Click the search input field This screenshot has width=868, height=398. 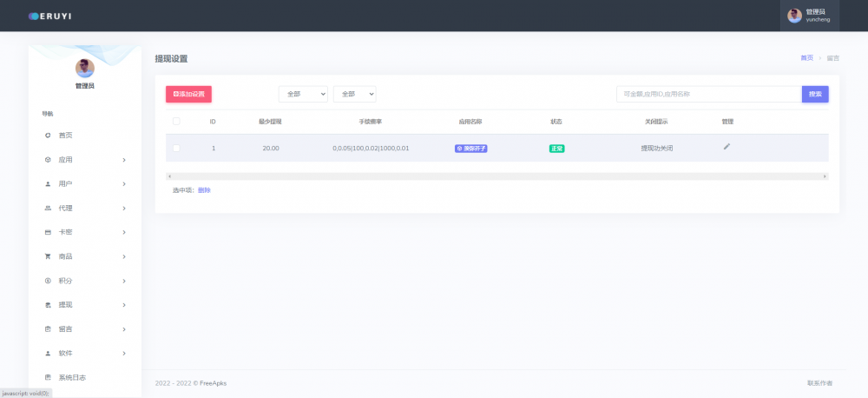[708, 94]
